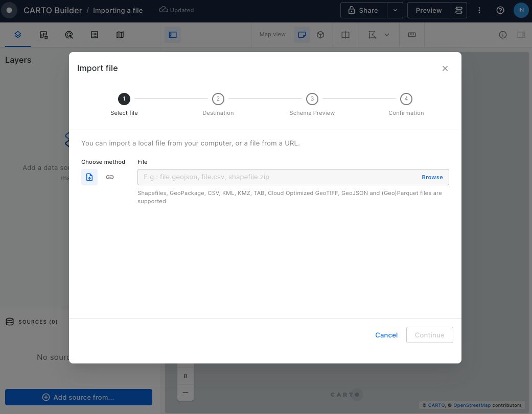
Task: Expand the draw mask tool dropdown chevron
Action: [x=387, y=35]
